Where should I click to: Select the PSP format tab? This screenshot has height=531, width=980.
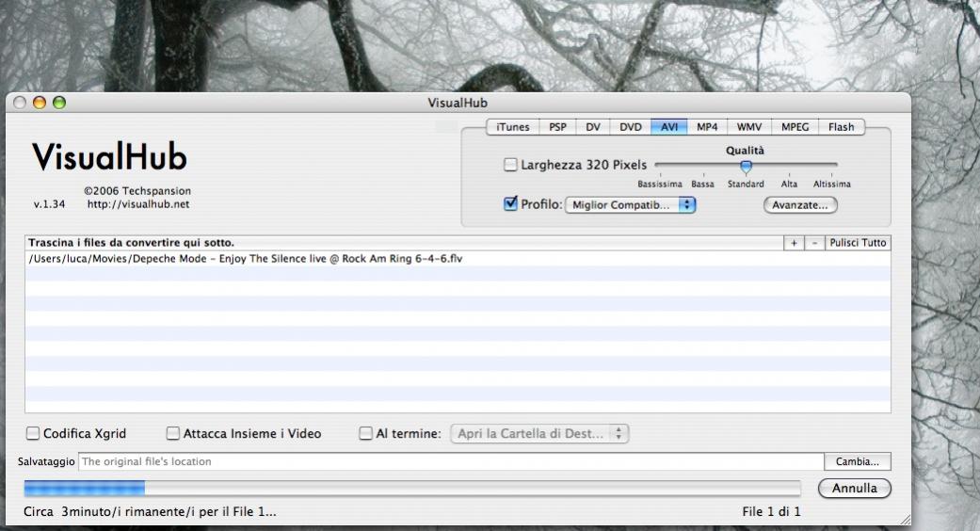click(x=557, y=127)
